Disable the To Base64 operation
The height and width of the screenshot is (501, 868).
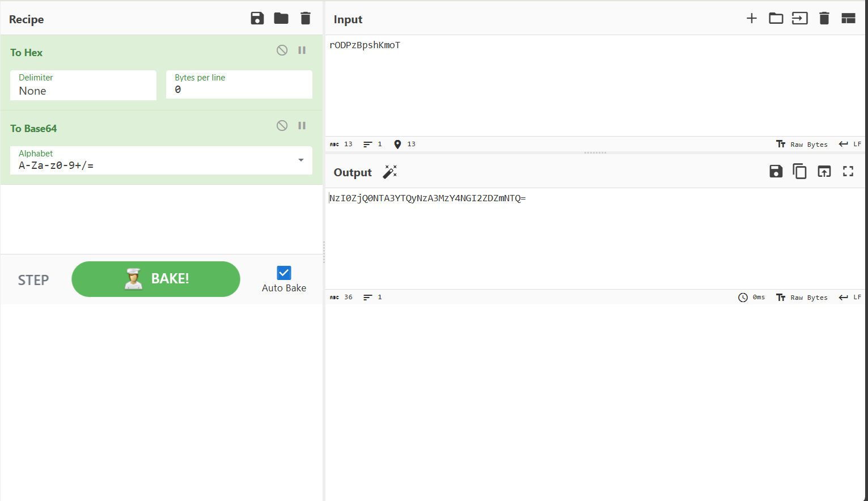click(282, 126)
